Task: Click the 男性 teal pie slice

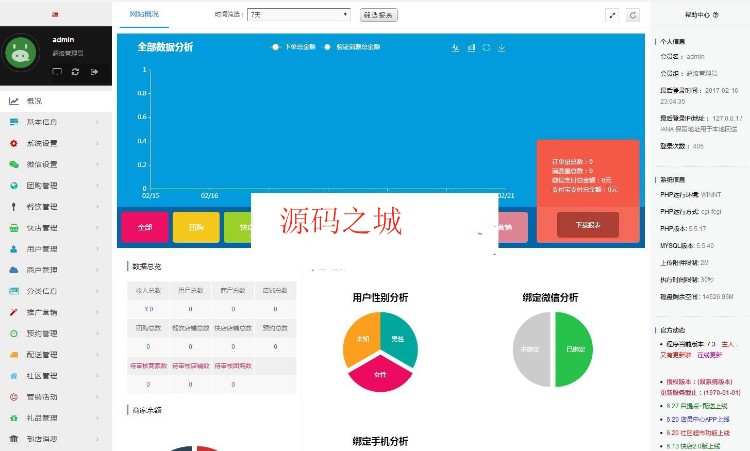Action: click(399, 337)
